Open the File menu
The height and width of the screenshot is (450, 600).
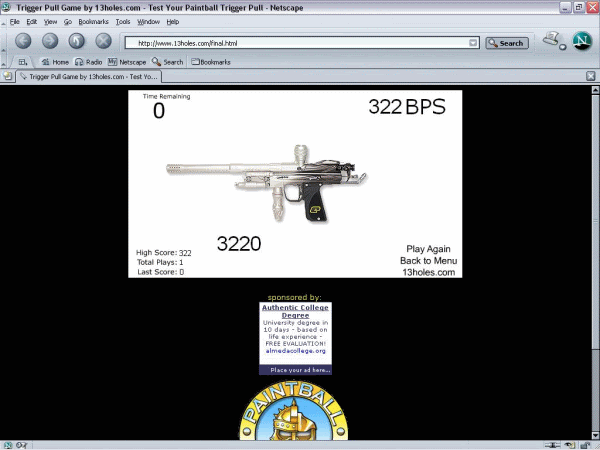[15, 22]
